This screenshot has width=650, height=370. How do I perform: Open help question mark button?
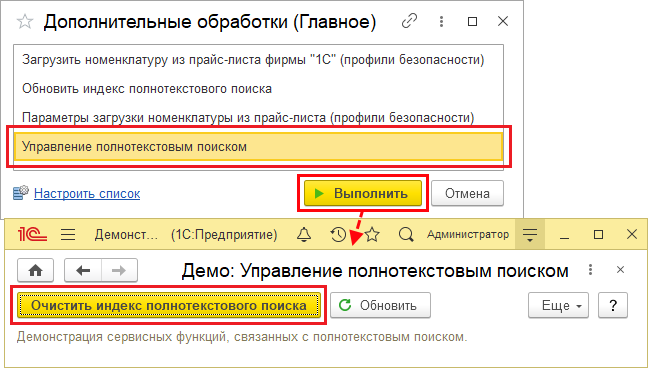613,305
